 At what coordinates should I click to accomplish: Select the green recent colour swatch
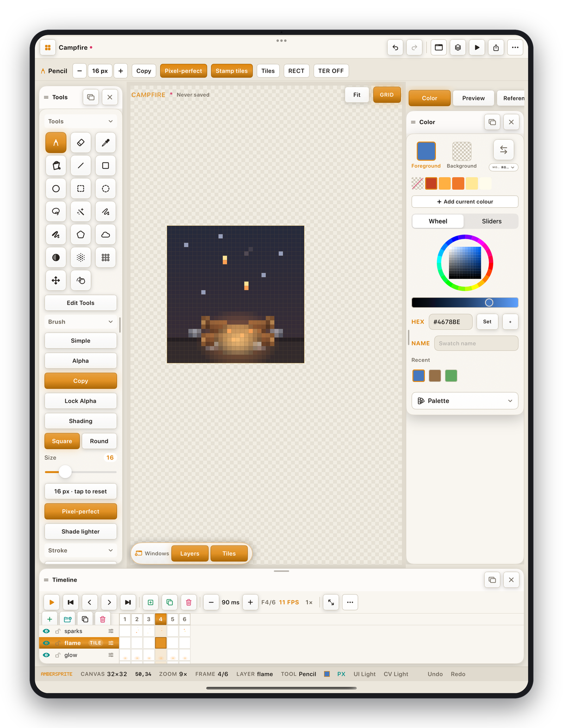point(451,376)
